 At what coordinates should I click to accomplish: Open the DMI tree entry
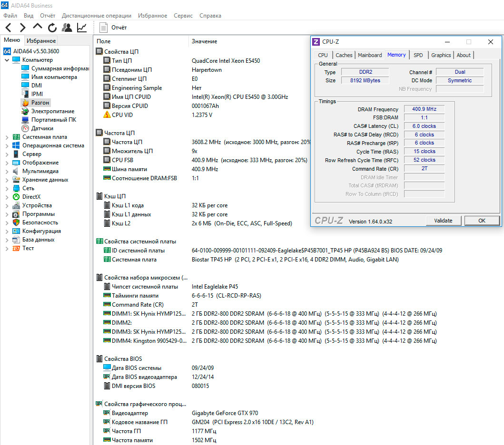(31, 86)
